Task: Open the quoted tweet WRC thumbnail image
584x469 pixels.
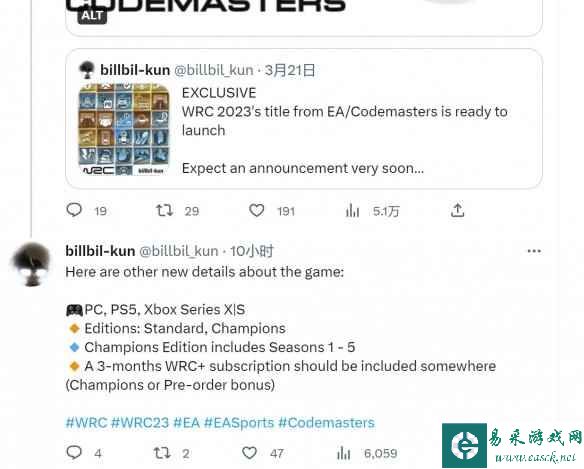Action: click(x=124, y=129)
